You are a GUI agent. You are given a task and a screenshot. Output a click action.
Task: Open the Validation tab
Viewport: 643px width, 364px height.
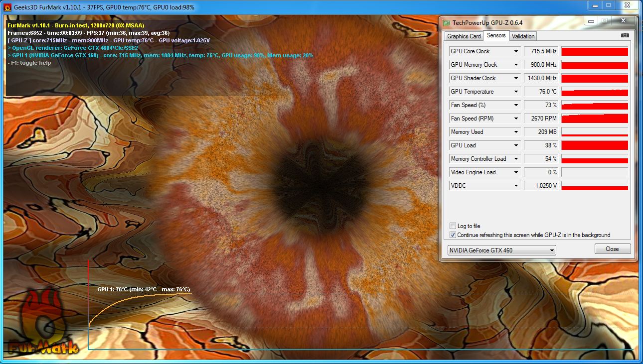point(523,36)
